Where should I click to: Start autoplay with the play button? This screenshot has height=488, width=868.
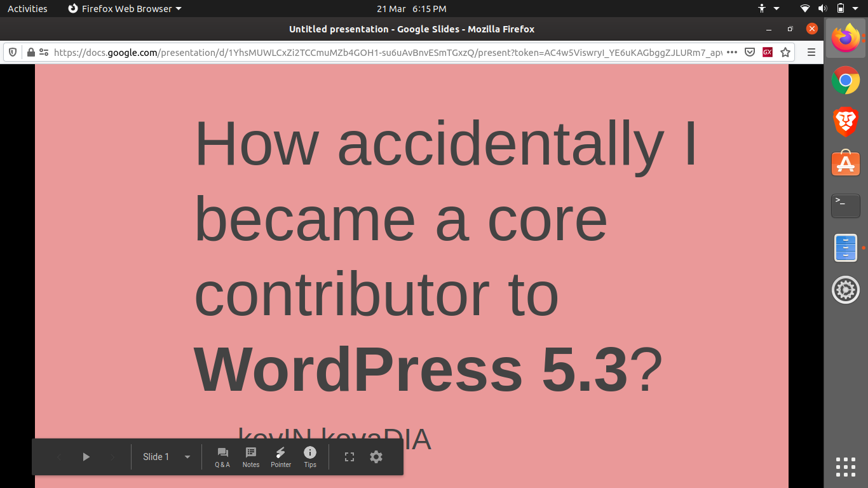coord(86,457)
